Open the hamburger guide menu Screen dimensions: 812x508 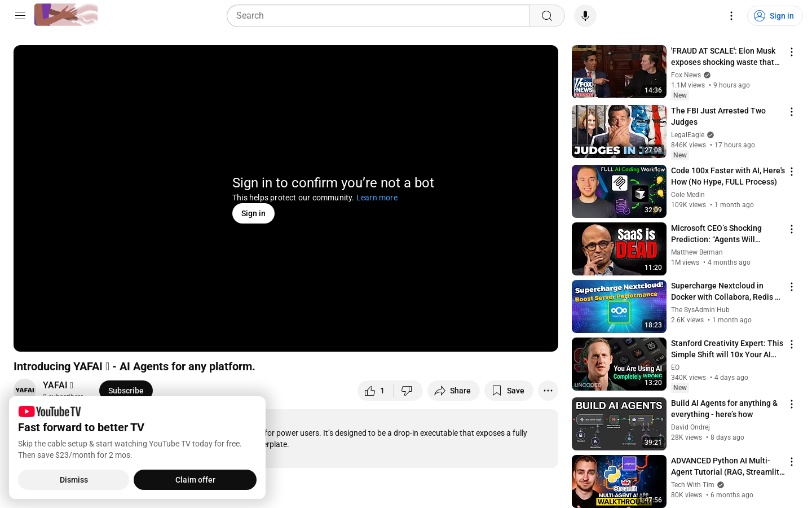pos(20,16)
